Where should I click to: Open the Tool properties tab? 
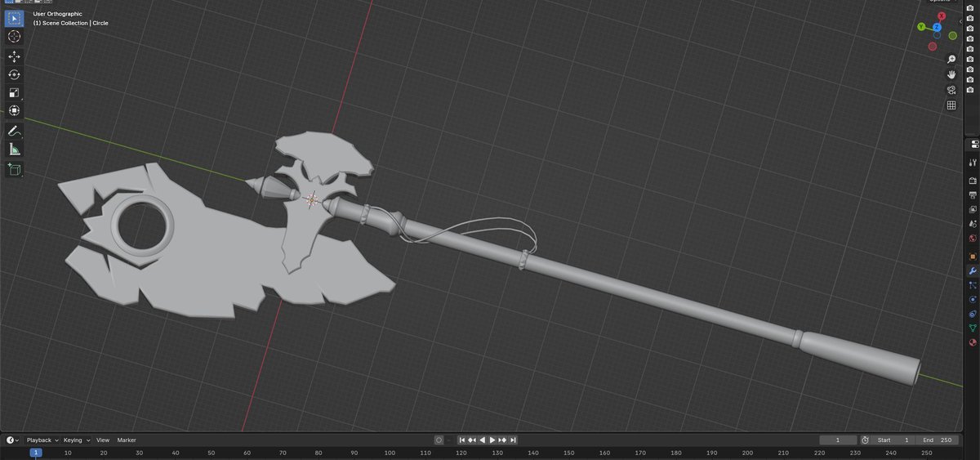point(973,163)
